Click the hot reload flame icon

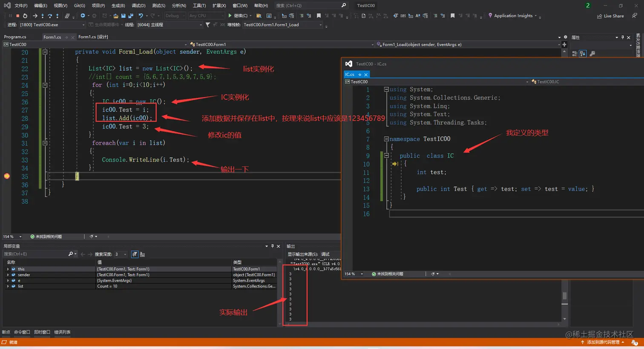click(67, 16)
